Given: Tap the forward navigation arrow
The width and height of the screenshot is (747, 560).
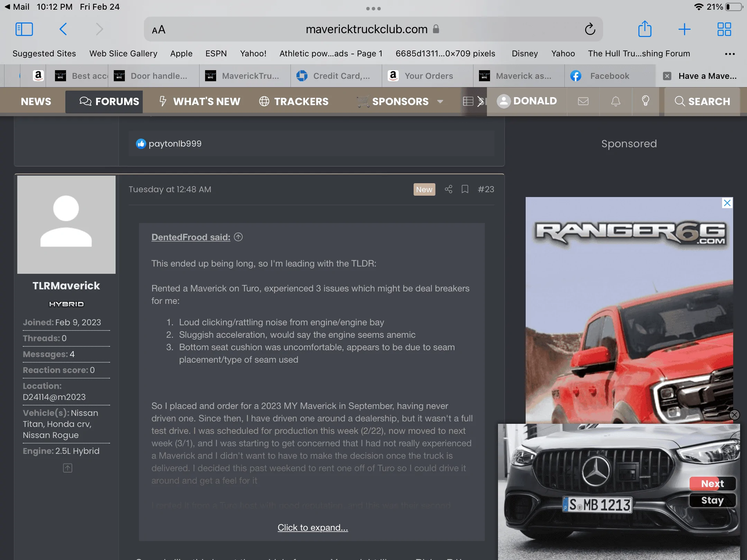Looking at the screenshot, I should point(100,29).
